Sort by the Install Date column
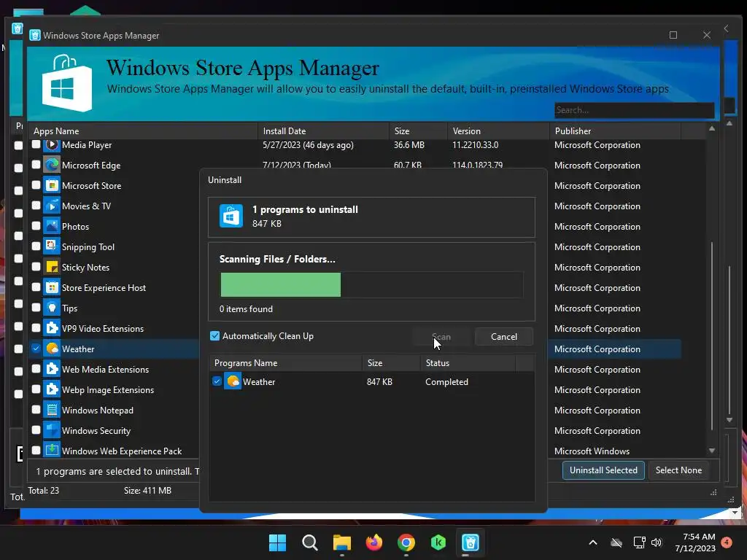This screenshot has width=747, height=560. (323, 131)
